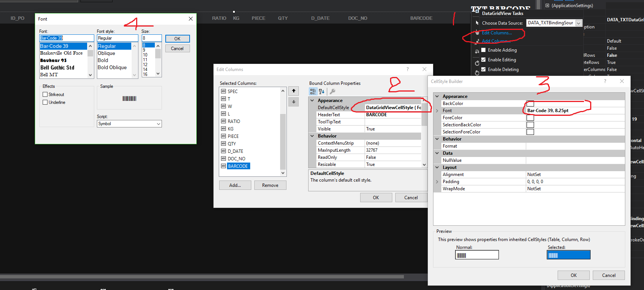Collapse Behavior category in Bound Column Properties
Viewport: 644px width, 290px height.
tap(312, 136)
